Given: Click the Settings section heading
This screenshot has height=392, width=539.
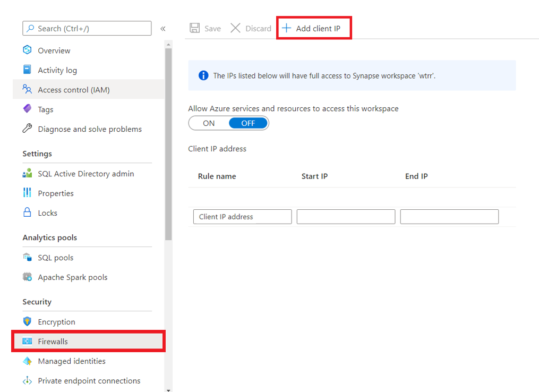Looking at the screenshot, I should click(37, 154).
